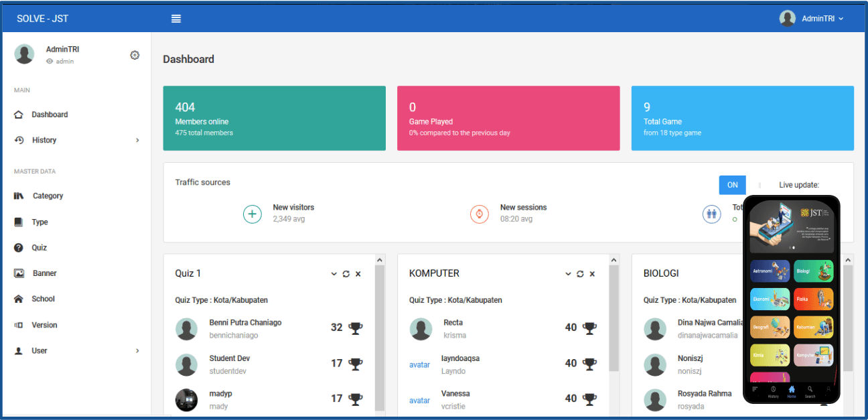Click the Banner image icon in sidebar
The width and height of the screenshot is (868, 420).
pos(19,273)
